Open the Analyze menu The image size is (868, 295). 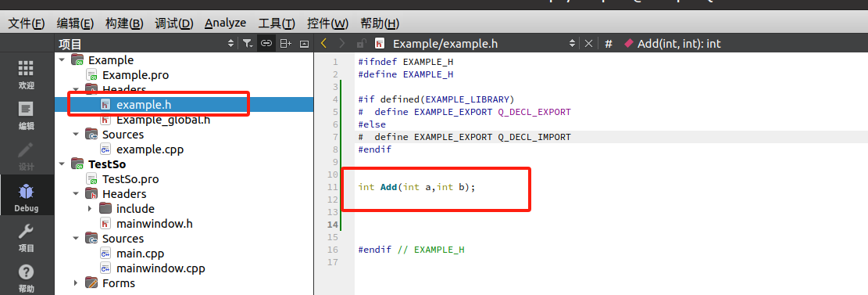[x=225, y=23]
